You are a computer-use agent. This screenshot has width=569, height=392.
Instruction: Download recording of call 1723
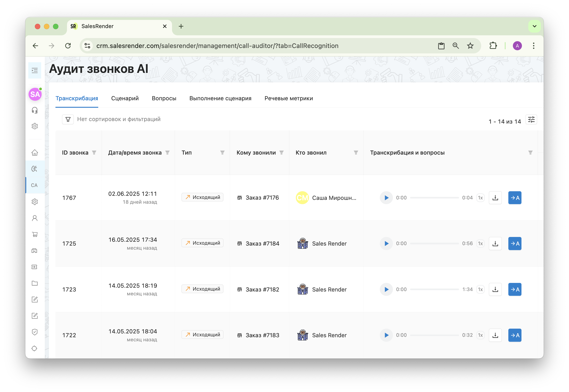tap(495, 289)
